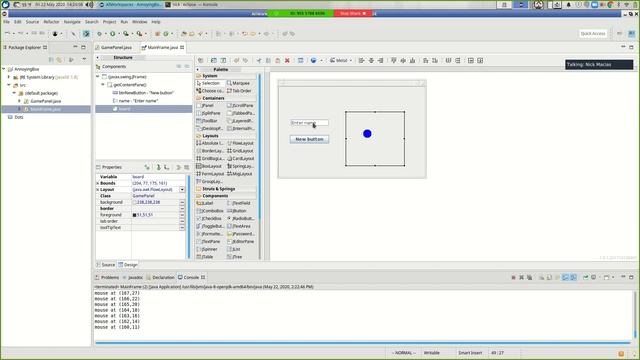
Task: Open the toolTipText property ellipsis button
Action: tap(182, 228)
